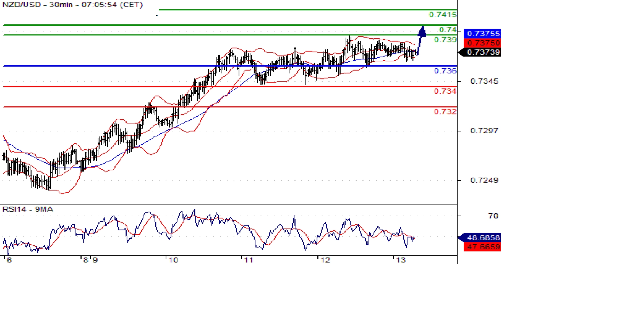Click the 0.736 blue pivot label
The image size is (644, 313).
445,71
